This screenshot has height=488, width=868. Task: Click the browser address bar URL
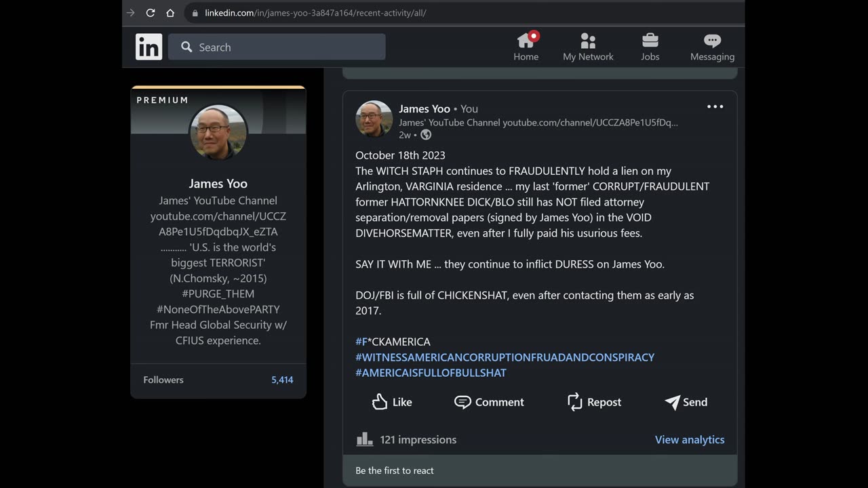tap(315, 13)
